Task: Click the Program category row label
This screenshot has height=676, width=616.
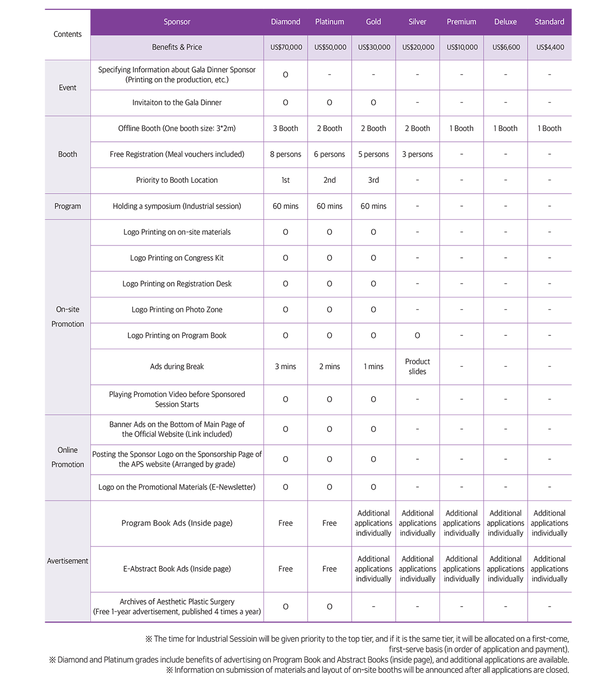Action: click(x=67, y=206)
